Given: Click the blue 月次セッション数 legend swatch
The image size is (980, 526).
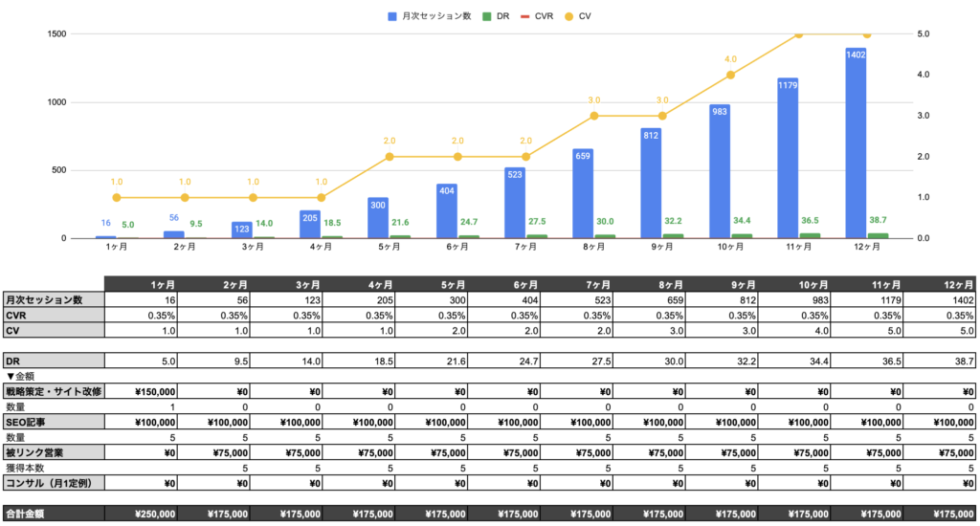Looking at the screenshot, I should (393, 16).
